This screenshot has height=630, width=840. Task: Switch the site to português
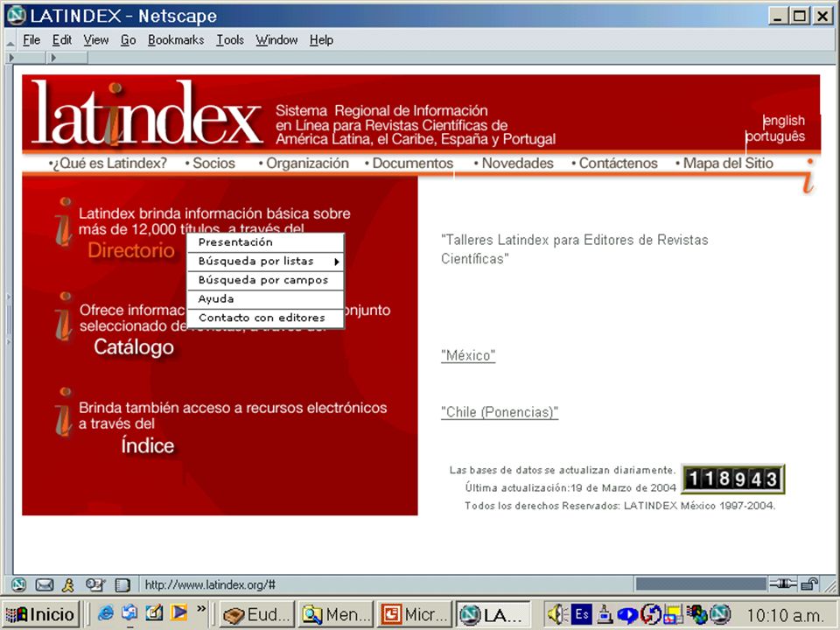(x=776, y=136)
